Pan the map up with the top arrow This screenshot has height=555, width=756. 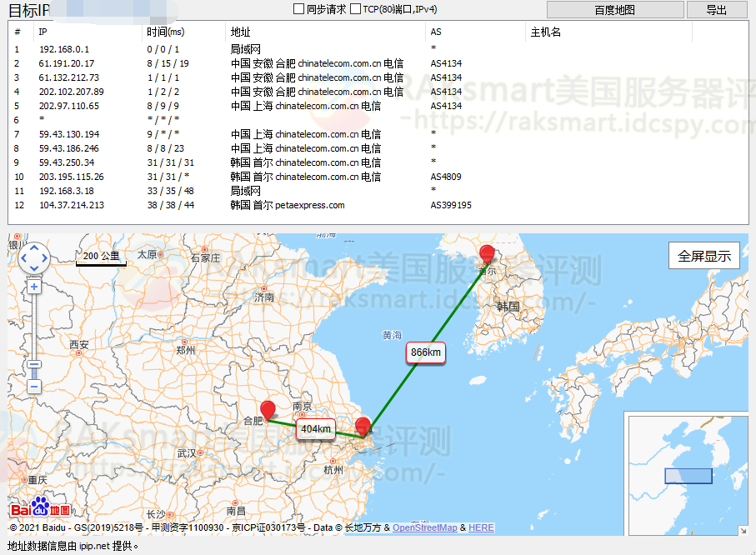click(34, 247)
